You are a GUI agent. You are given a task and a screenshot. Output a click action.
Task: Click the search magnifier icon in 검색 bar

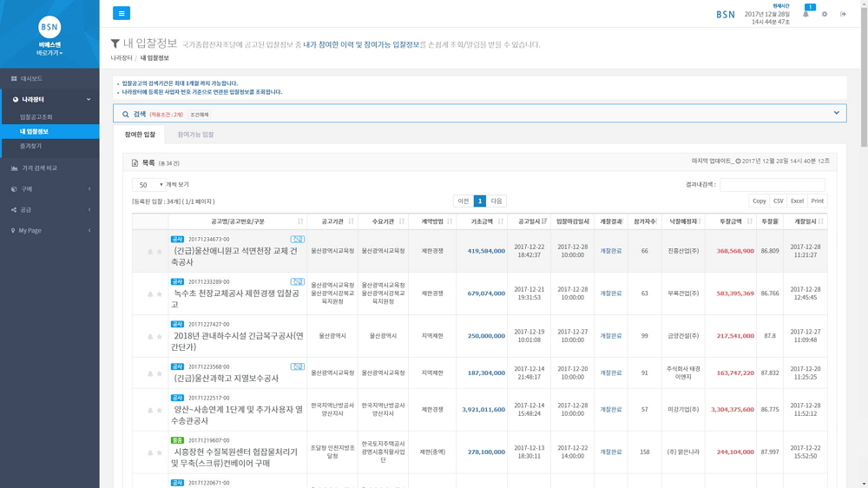tap(126, 114)
